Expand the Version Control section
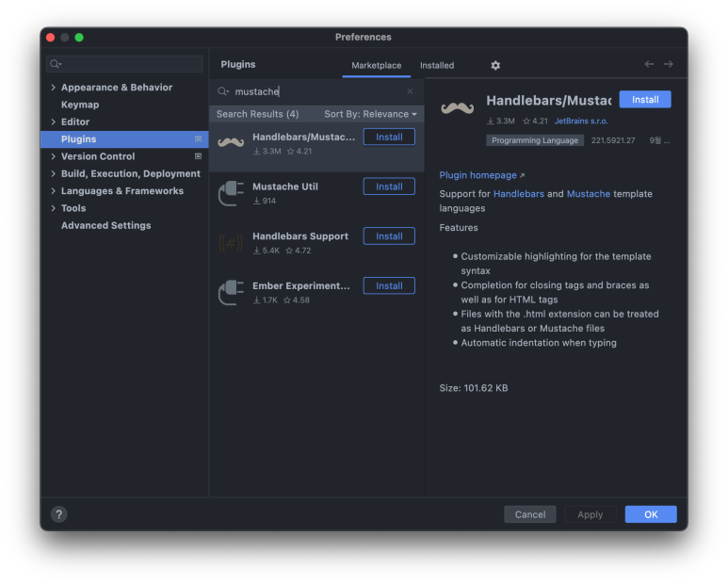The height and width of the screenshot is (584, 728). [53, 156]
